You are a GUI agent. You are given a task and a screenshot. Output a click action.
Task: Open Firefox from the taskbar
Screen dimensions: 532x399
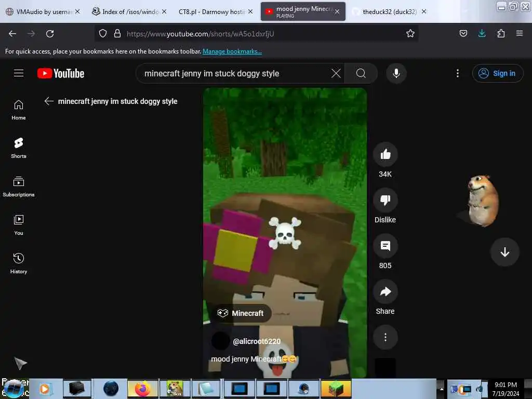(x=142, y=389)
